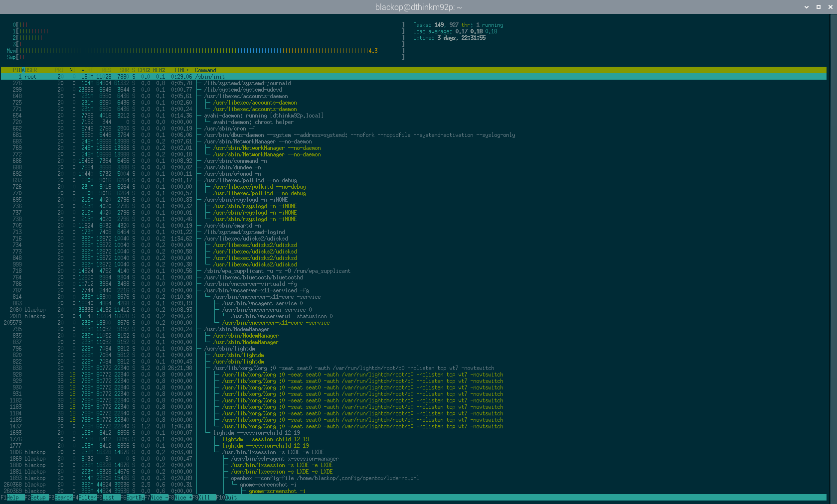
Task: Select avahi-daemon chroot helper row
Action: (414, 122)
